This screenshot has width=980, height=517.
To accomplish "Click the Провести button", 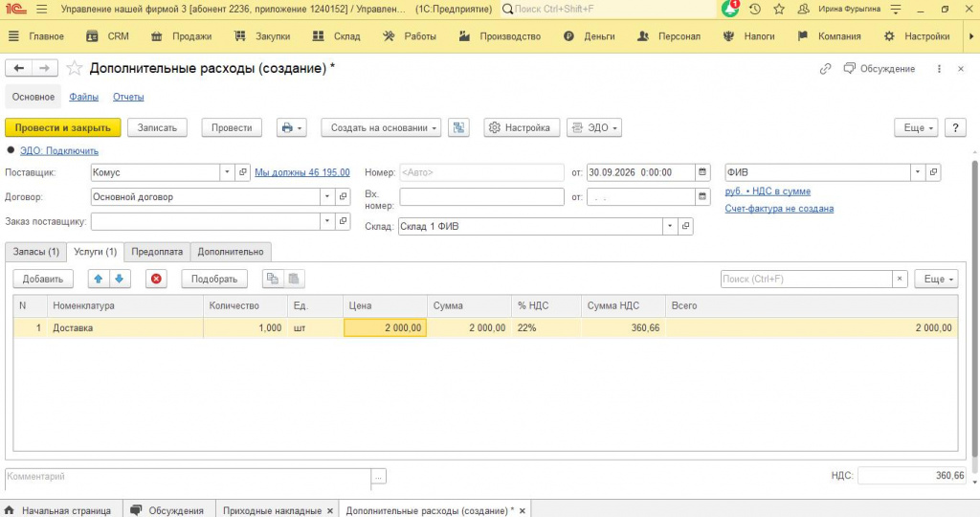I will click(x=232, y=127).
